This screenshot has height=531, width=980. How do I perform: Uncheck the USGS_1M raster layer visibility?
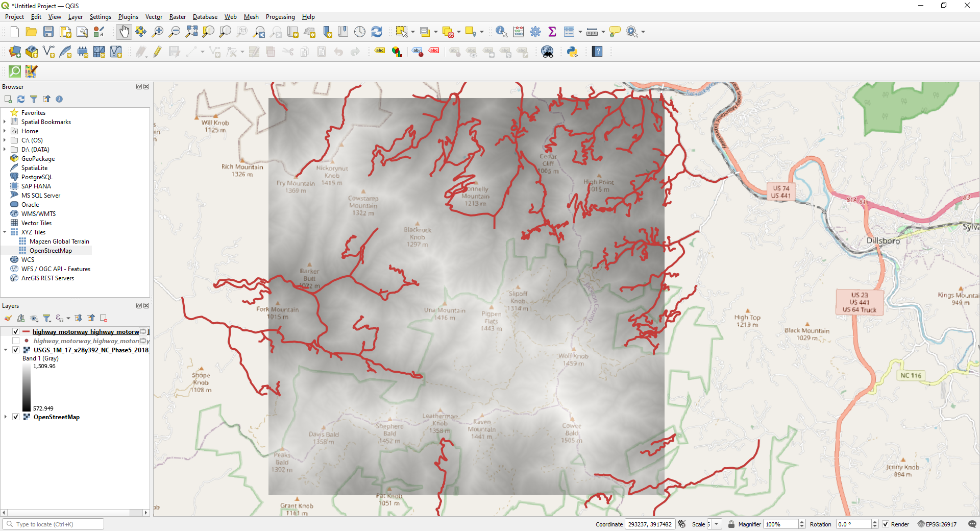[16, 350]
